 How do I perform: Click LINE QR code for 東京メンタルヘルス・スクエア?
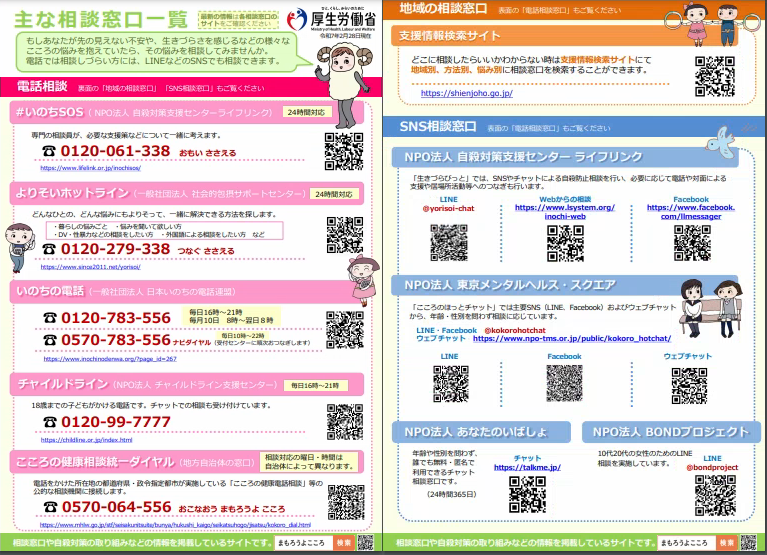pos(451,384)
